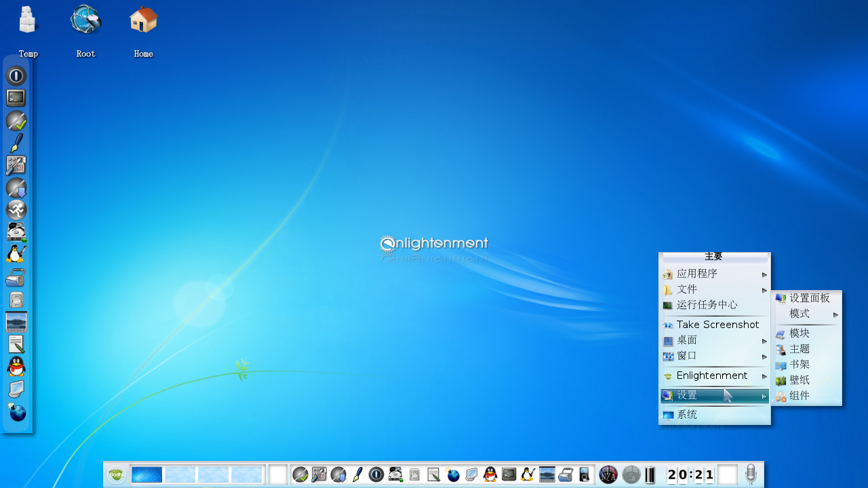Screen dimensions: 868x488
Task: Expand the 模式 submenu arrow
Action: [836, 314]
